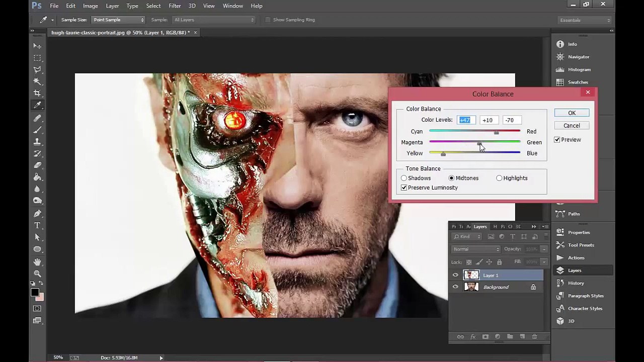Click the Lasso tool
Viewport: 644px width, 362px height.
click(37, 69)
